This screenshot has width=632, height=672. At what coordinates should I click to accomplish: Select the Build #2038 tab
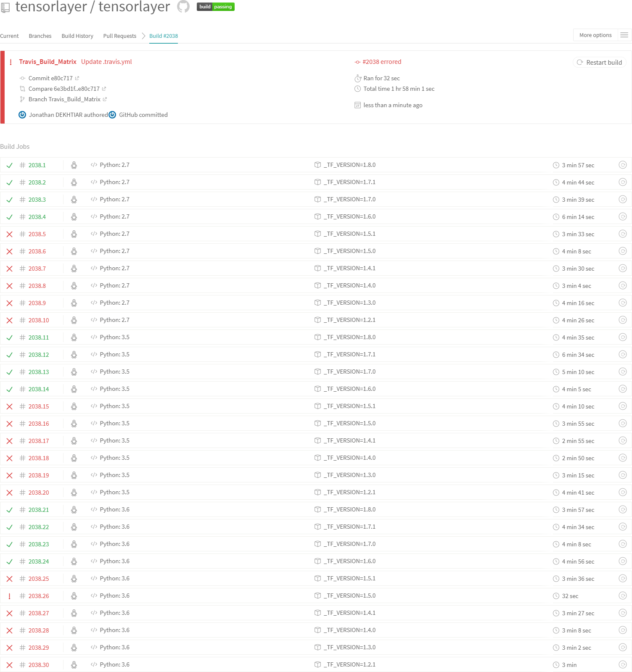(164, 36)
